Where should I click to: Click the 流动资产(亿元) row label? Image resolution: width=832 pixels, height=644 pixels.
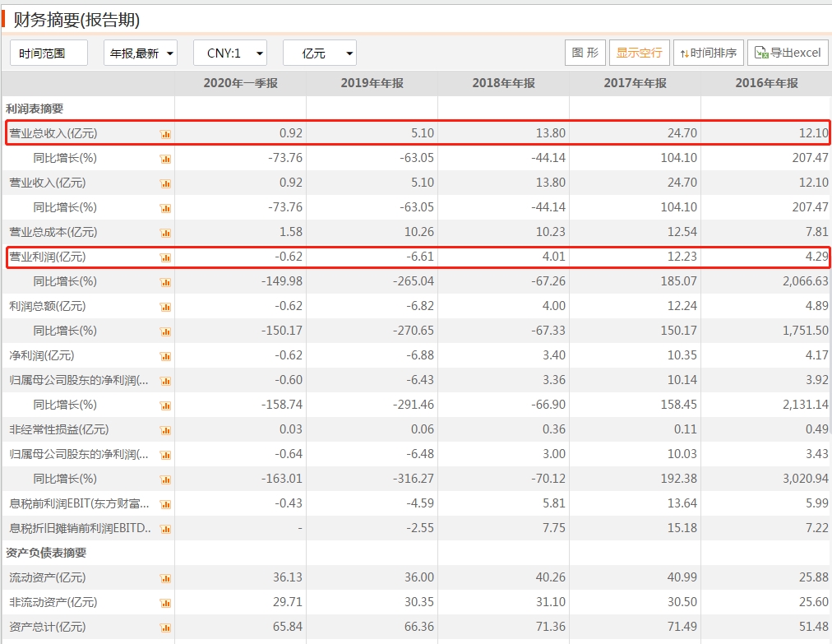[47, 577]
